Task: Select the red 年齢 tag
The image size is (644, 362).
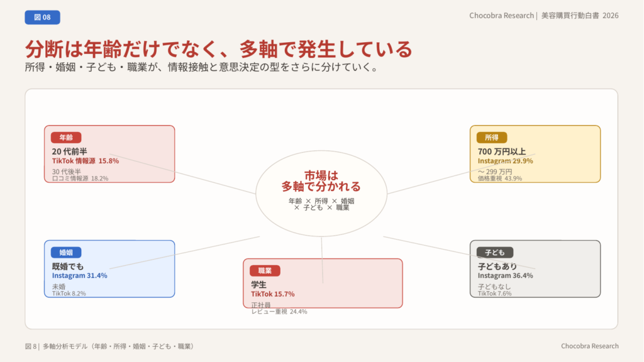Action: (x=66, y=137)
